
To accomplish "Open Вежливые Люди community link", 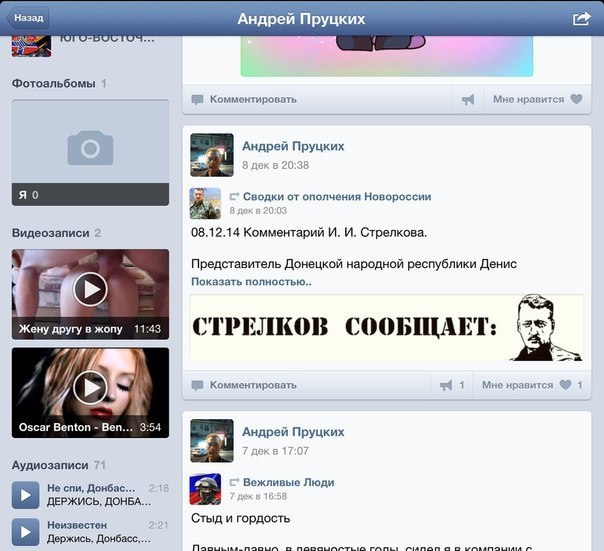I will 288,482.
